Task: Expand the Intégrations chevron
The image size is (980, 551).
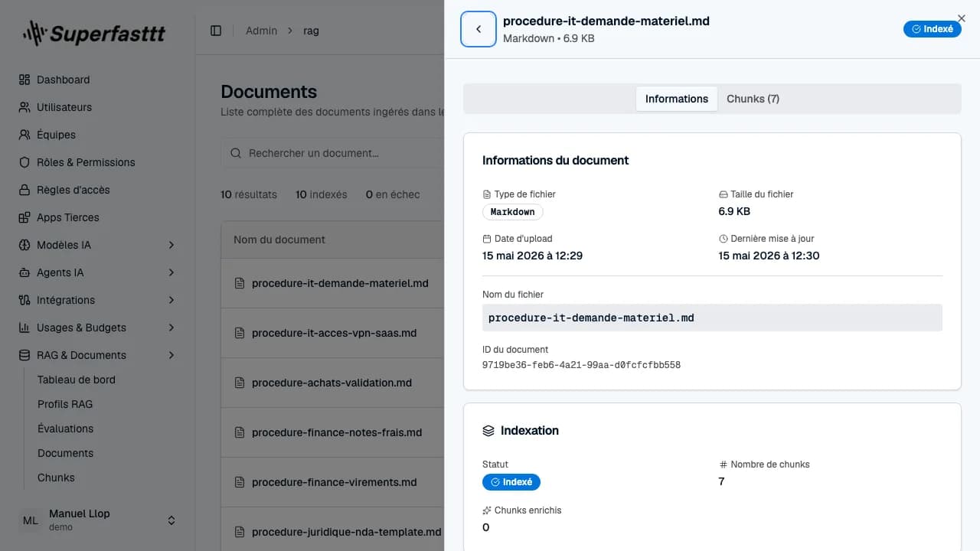Action: (x=171, y=300)
